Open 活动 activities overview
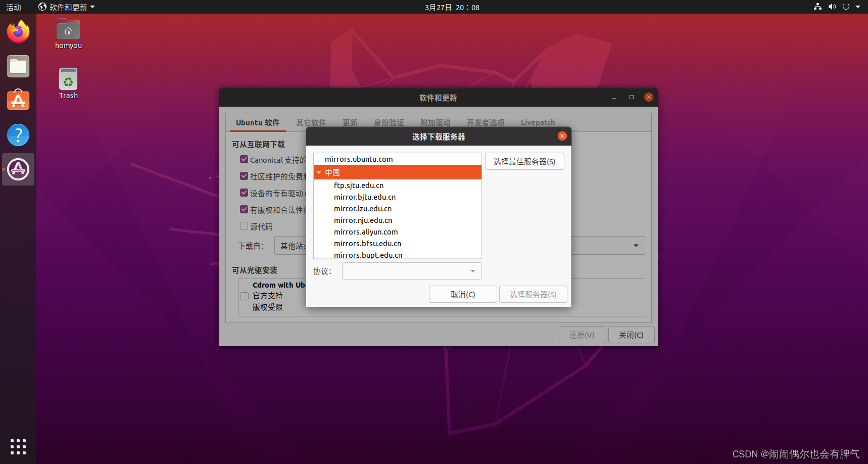Image resolution: width=868 pixels, height=464 pixels. coord(14,7)
